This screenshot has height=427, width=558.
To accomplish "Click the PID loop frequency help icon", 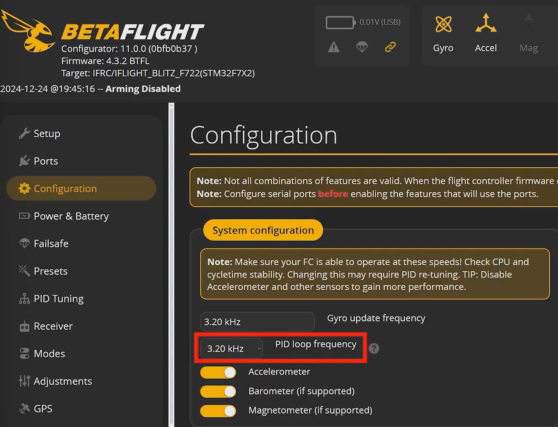I will tap(374, 348).
